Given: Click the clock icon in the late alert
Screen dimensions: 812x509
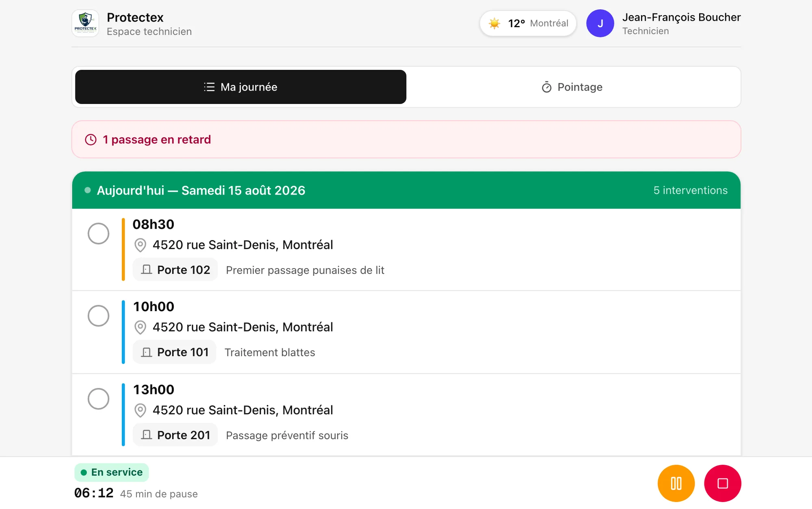Looking at the screenshot, I should (91, 140).
